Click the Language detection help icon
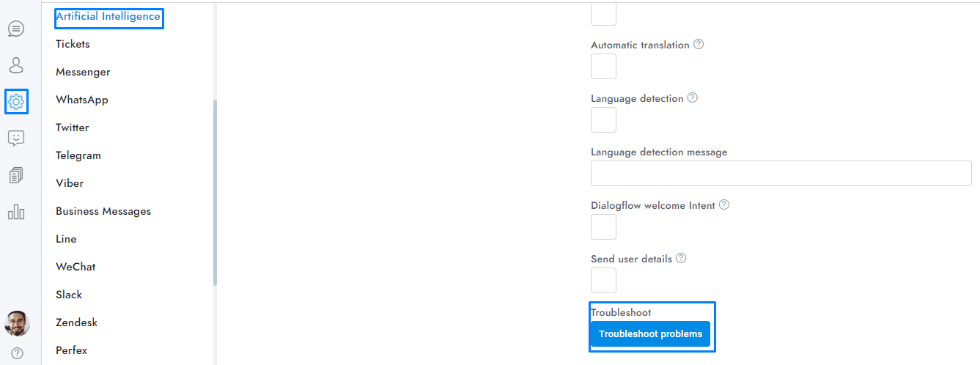Image resolution: width=980 pixels, height=365 pixels. 692,97
